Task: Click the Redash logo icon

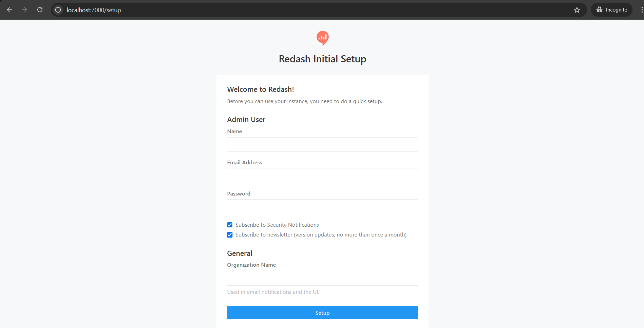Action: (322, 38)
